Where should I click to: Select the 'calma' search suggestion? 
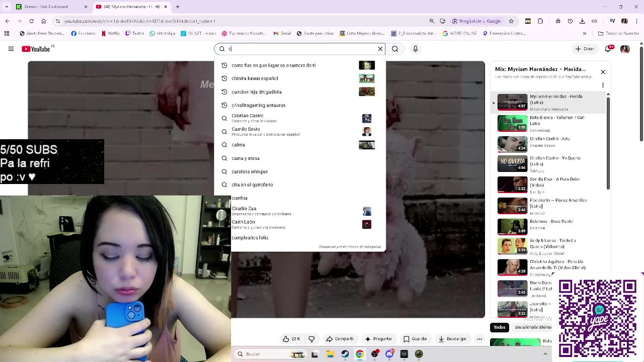pos(299,145)
